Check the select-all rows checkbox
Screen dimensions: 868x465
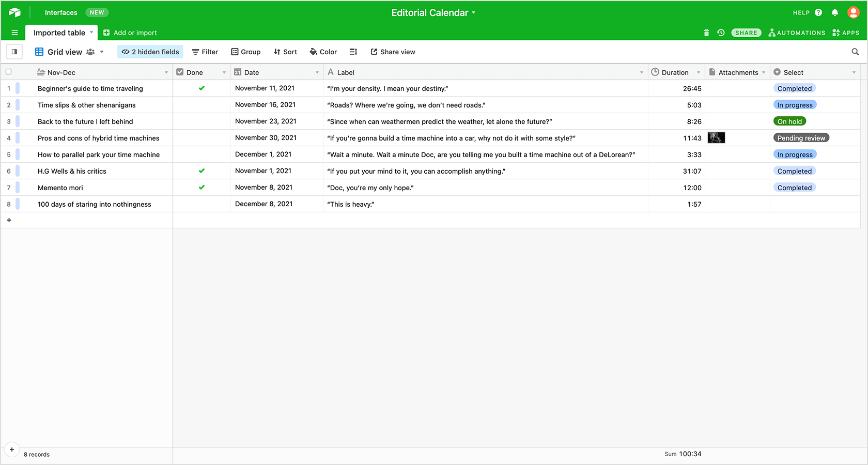9,72
